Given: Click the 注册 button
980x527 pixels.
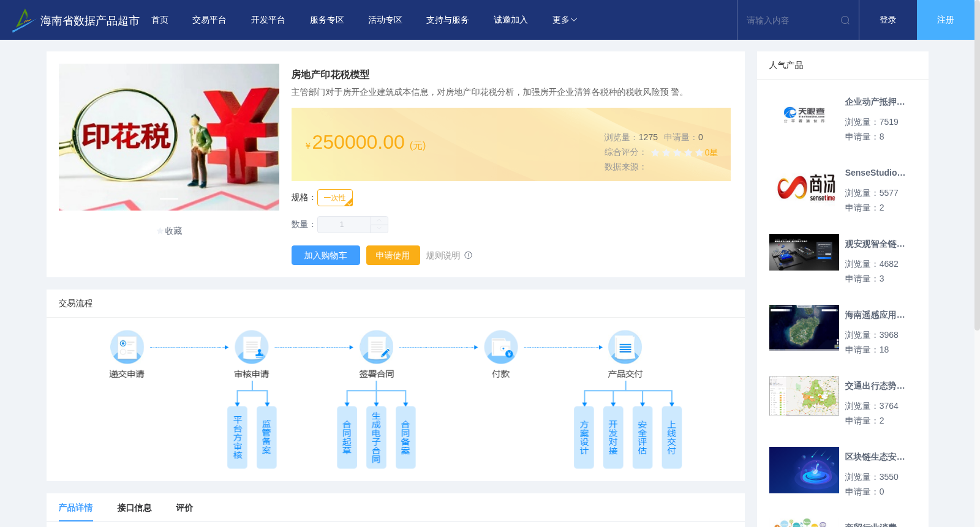Looking at the screenshot, I should click(x=945, y=20).
